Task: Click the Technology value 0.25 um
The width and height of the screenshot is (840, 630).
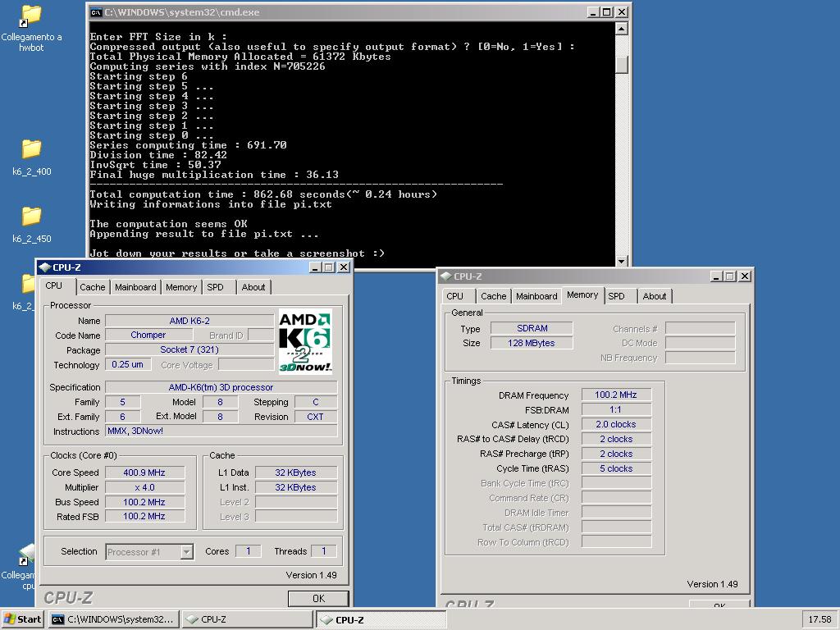Action: click(127, 364)
